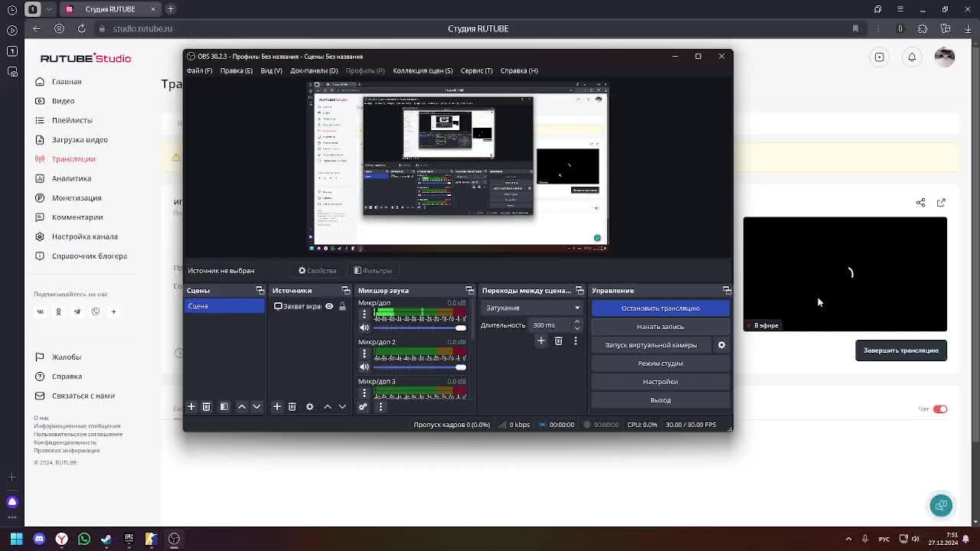Image resolution: width=980 pixels, height=551 pixels.
Task: Click Запуск виртуальной камеры button
Action: tap(651, 345)
